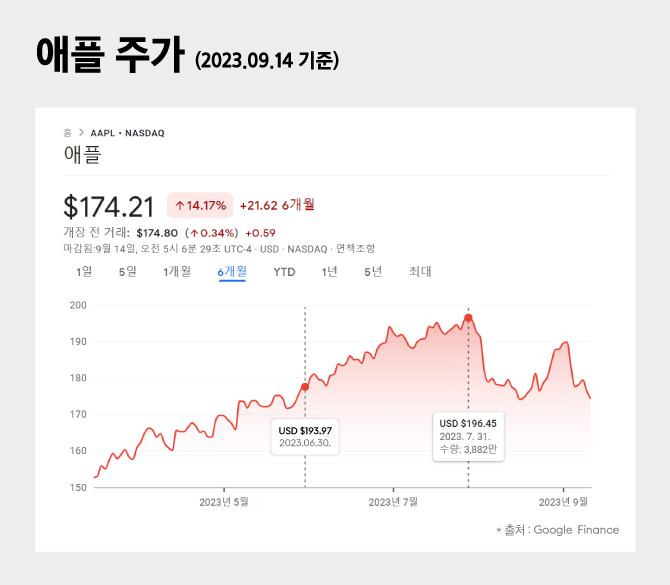Click the 2023년 7월 axis label
This screenshot has width=670, height=585.
[x=394, y=502]
